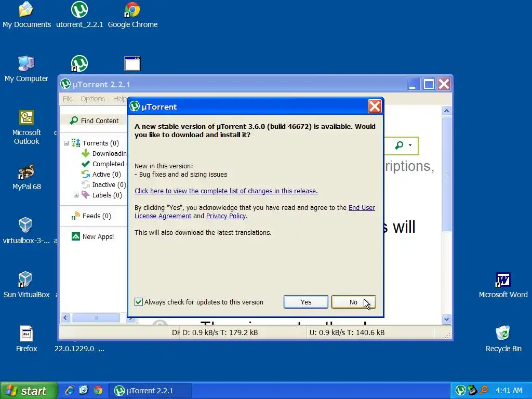
Task: Click the green search magnifier icon
Action: coord(400,145)
